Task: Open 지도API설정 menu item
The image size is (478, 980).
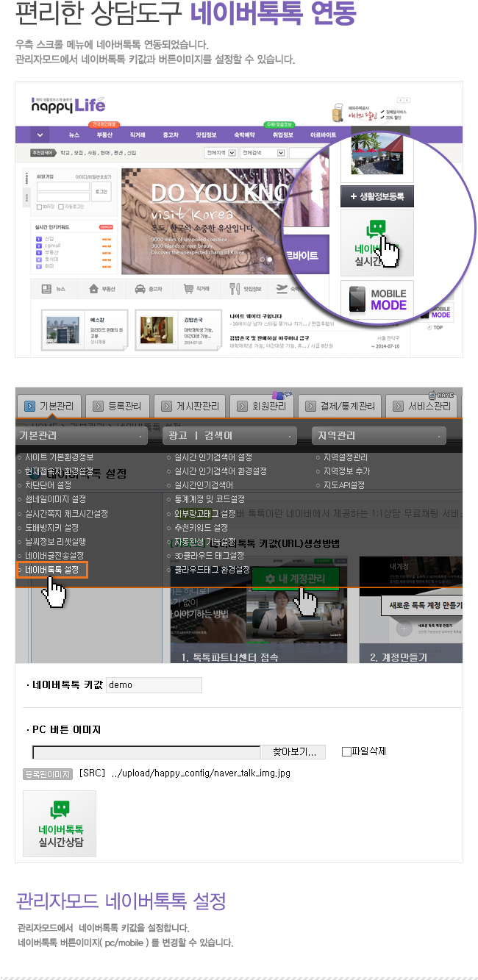Action: pyautogui.click(x=343, y=485)
